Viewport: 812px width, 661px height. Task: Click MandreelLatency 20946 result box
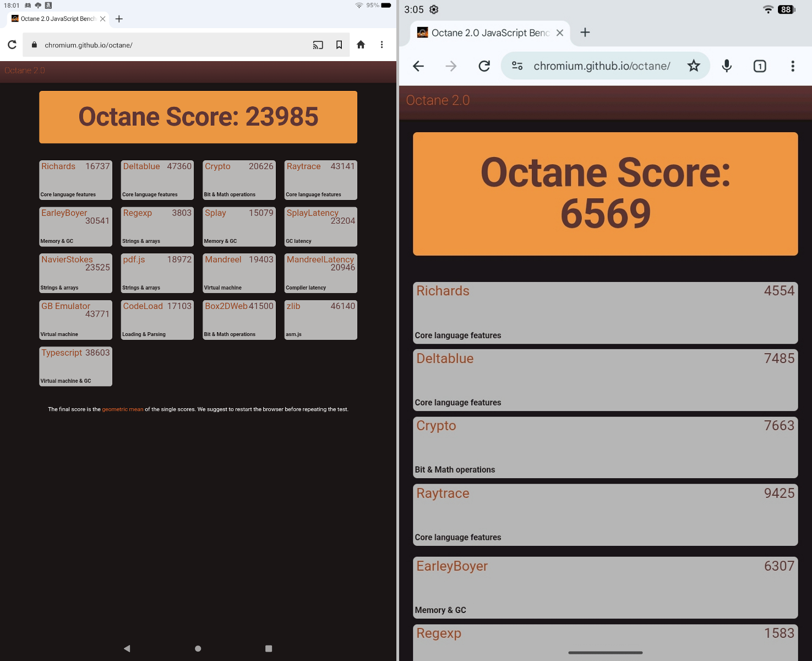coord(321,273)
